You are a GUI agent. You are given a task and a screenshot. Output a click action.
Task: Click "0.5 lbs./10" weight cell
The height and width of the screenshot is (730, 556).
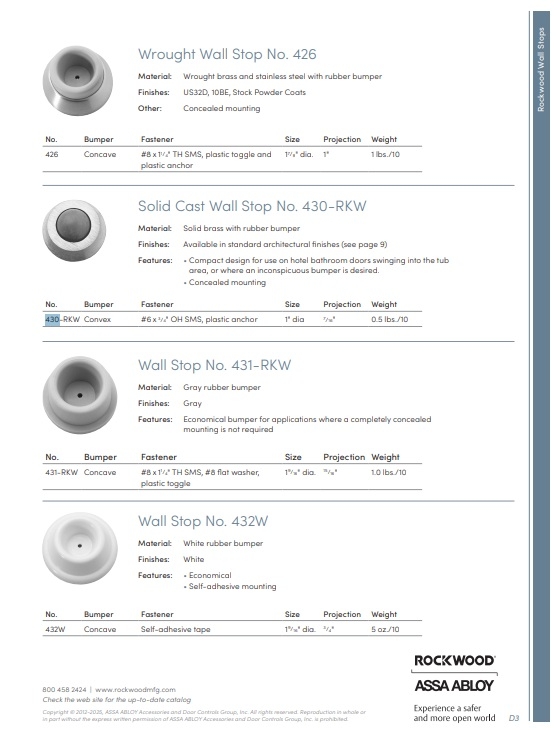point(389,319)
